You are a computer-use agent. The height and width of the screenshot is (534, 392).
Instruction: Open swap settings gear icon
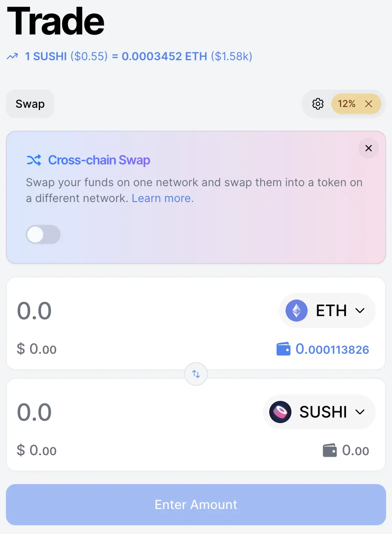(318, 104)
